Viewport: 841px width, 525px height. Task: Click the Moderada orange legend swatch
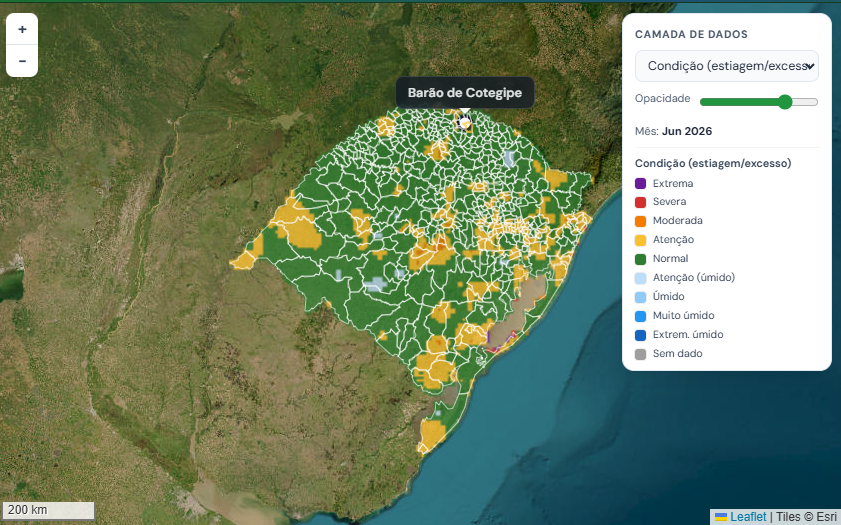tap(640, 221)
